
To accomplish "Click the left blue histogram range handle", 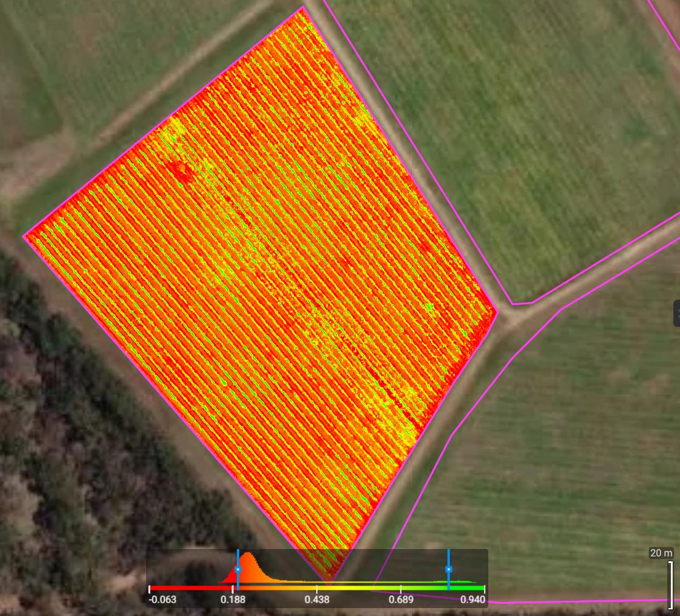I will click(238, 569).
